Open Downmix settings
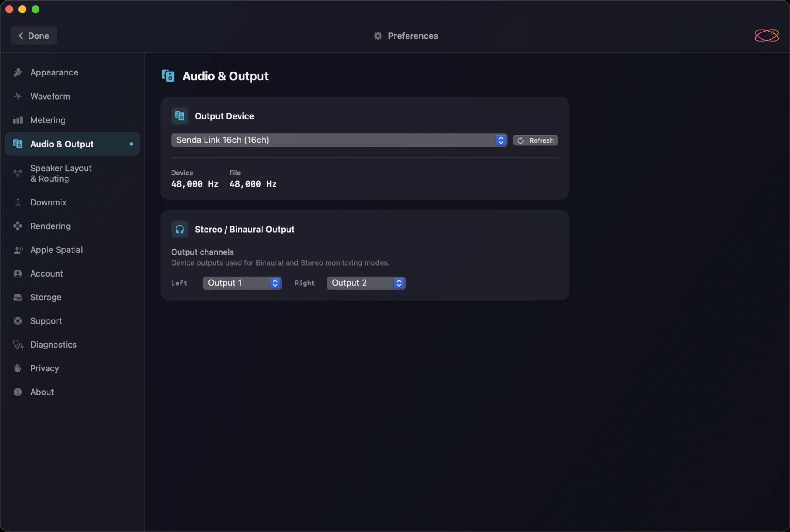The width and height of the screenshot is (790, 532). point(72,202)
